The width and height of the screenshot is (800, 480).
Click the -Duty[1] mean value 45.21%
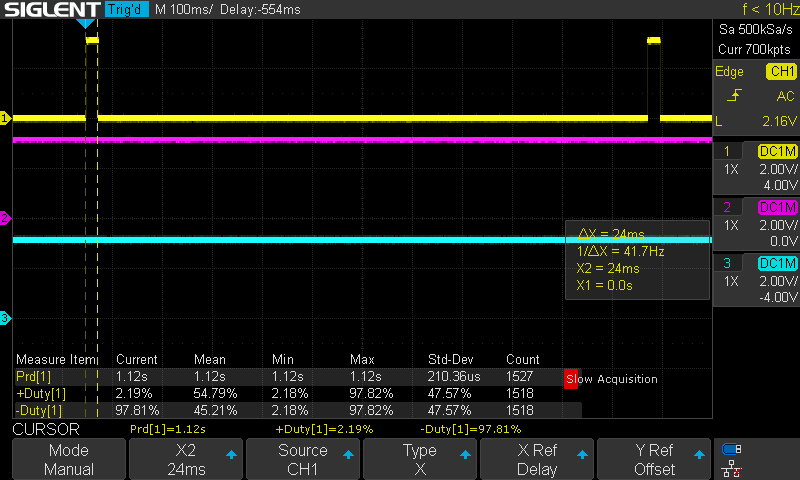(x=215, y=410)
